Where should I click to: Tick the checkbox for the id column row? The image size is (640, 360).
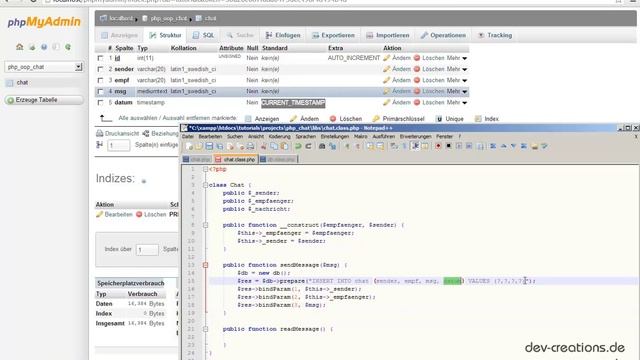pyautogui.click(x=100, y=58)
